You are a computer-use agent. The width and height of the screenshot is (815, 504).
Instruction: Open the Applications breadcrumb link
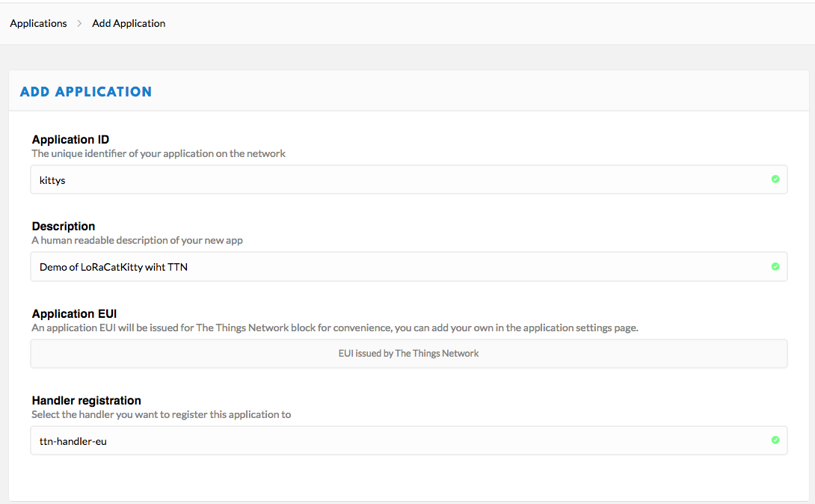[38, 23]
